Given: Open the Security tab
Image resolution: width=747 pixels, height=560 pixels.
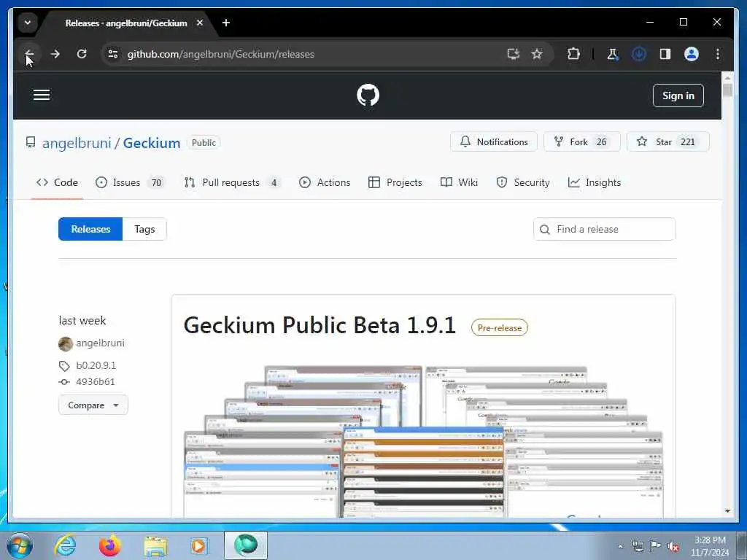Looking at the screenshot, I should tap(522, 182).
